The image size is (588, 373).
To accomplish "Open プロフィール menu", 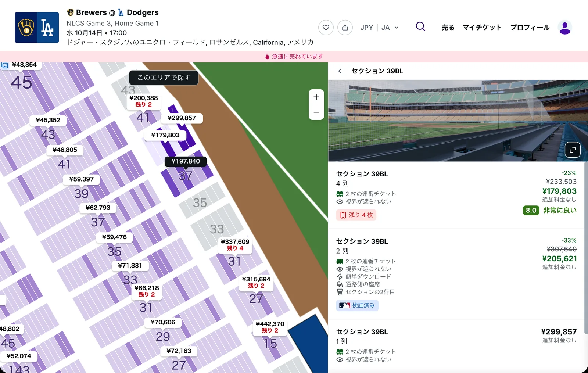I will pos(530,28).
